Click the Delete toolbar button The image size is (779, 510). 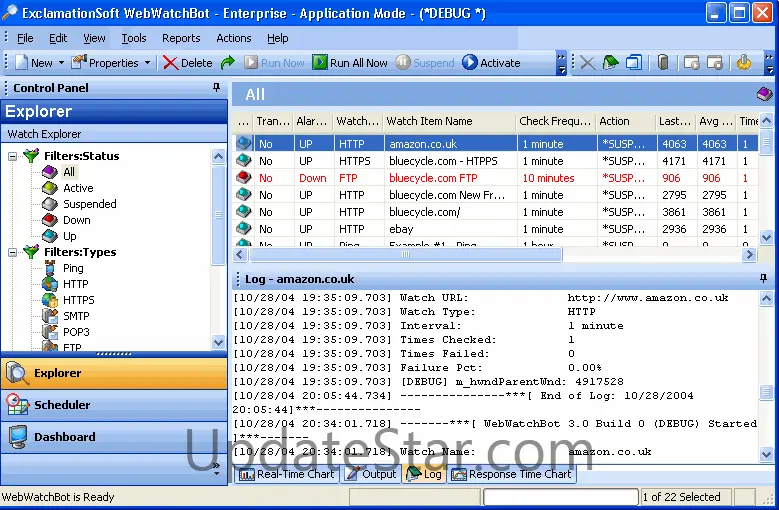(x=188, y=63)
